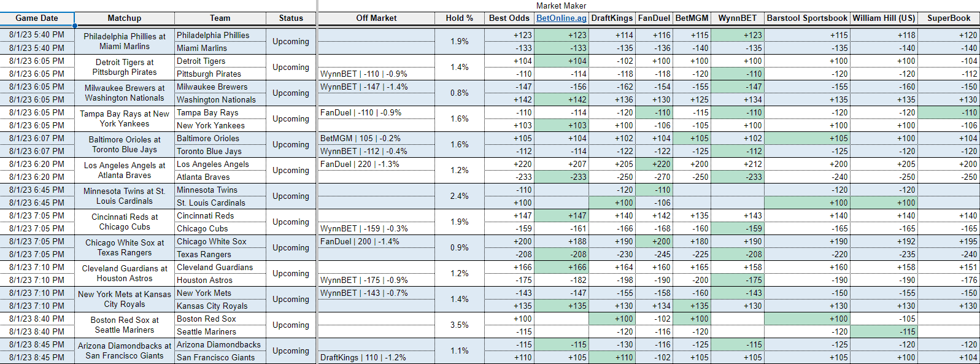This screenshot has width=980, height=364.
Task: Click the Matchup column header
Action: [125, 18]
